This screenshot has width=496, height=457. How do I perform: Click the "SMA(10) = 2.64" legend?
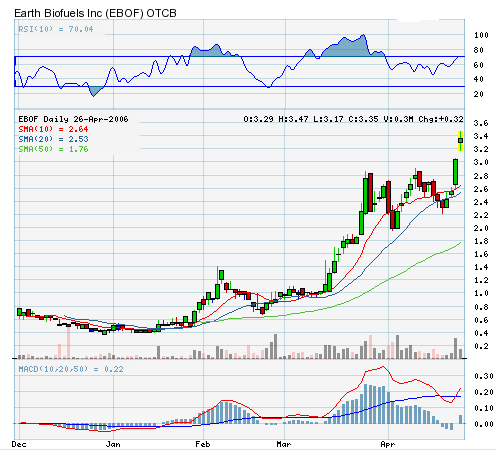[53, 129]
